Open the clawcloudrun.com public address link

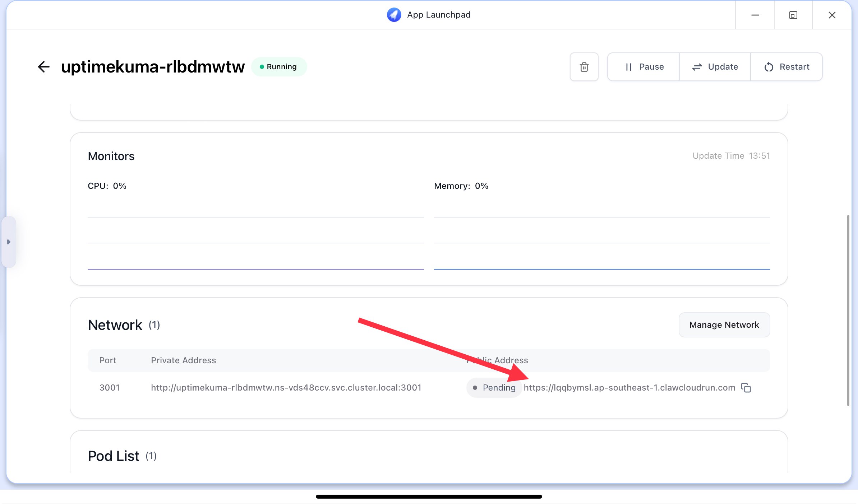[629, 388]
